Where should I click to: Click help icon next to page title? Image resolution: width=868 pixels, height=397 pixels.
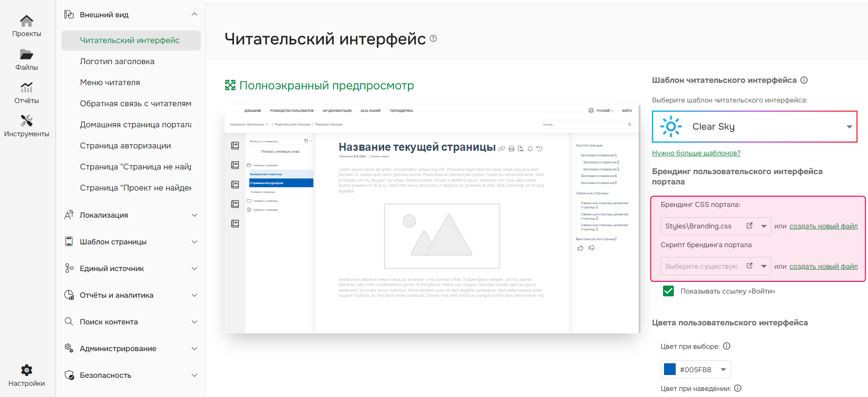pos(433,38)
